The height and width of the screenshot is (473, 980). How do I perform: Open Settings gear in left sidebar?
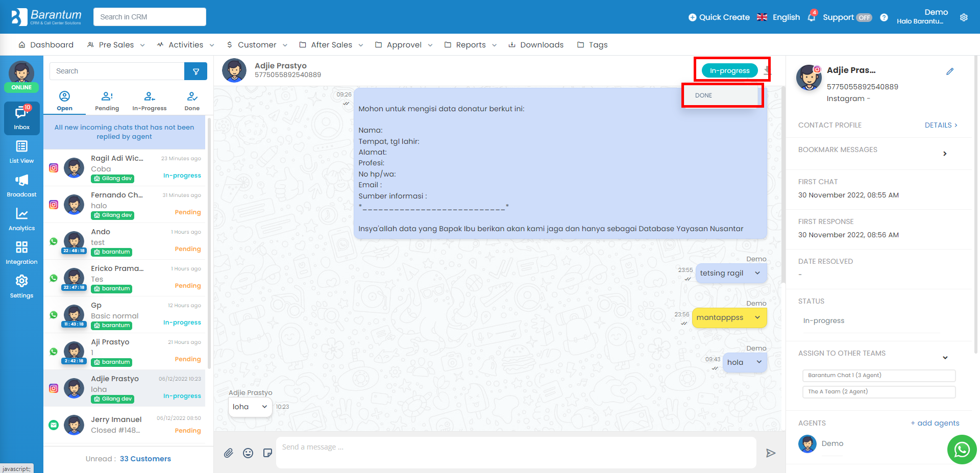click(21, 287)
